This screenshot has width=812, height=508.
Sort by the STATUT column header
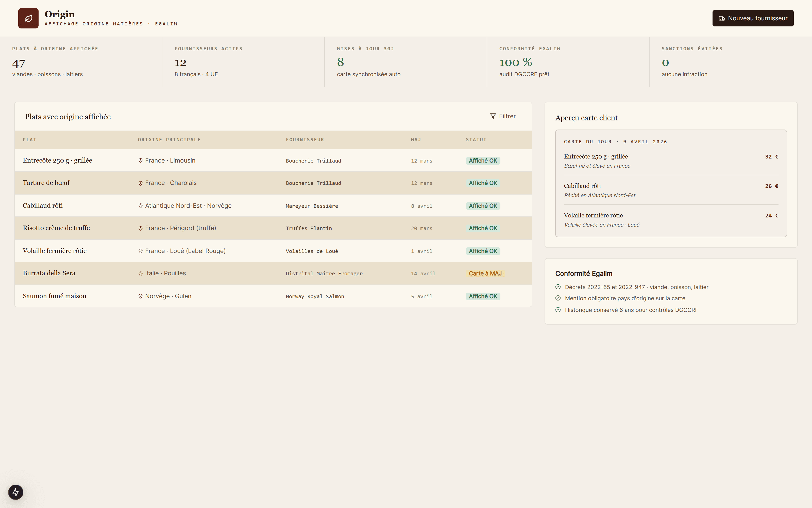[476, 140]
